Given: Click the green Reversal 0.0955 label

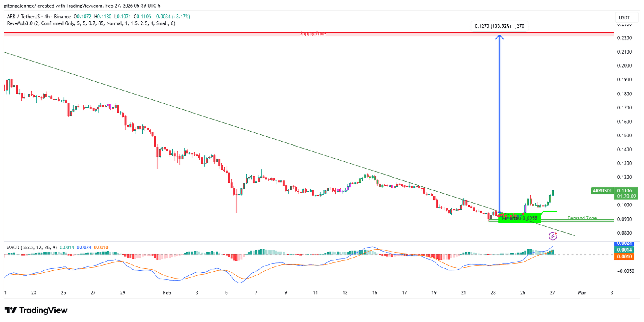Looking at the screenshot, I should (x=519, y=218).
